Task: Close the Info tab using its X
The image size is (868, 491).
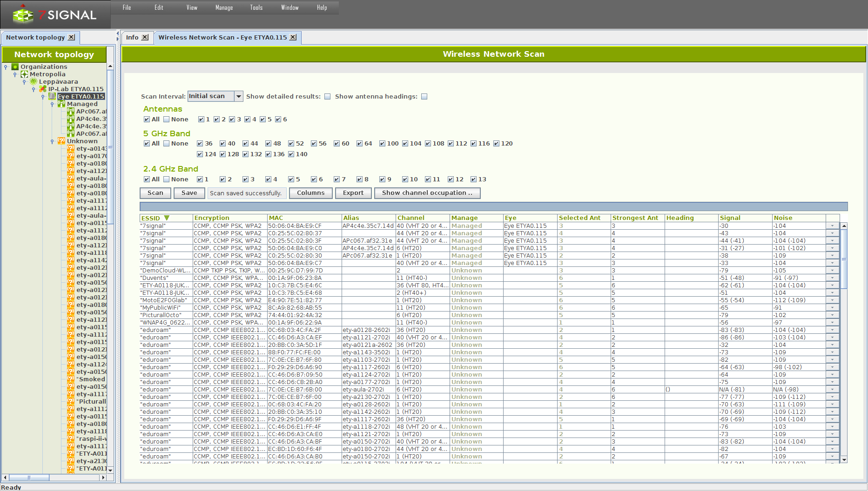Action: [145, 37]
